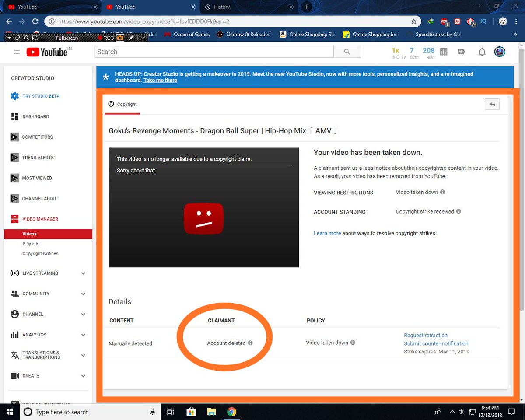Viewport: 525px width, 420px height.
Task: Open Trend Alerts in the sidebar
Action: pyautogui.click(x=32, y=157)
